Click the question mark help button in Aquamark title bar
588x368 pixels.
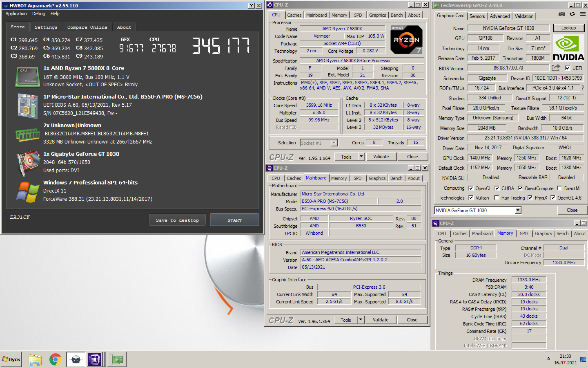coord(252,5)
